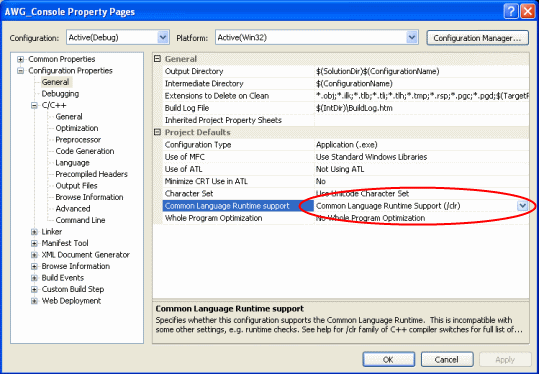Expand the Web Deployment tree node
539x374 pixels.
(34, 301)
